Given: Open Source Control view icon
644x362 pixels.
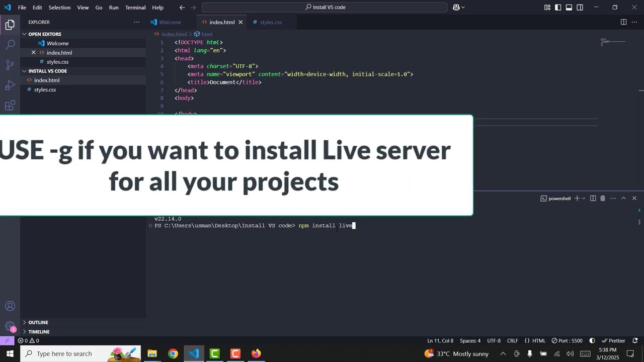Looking at the screenshot, I should pos(10,65).
